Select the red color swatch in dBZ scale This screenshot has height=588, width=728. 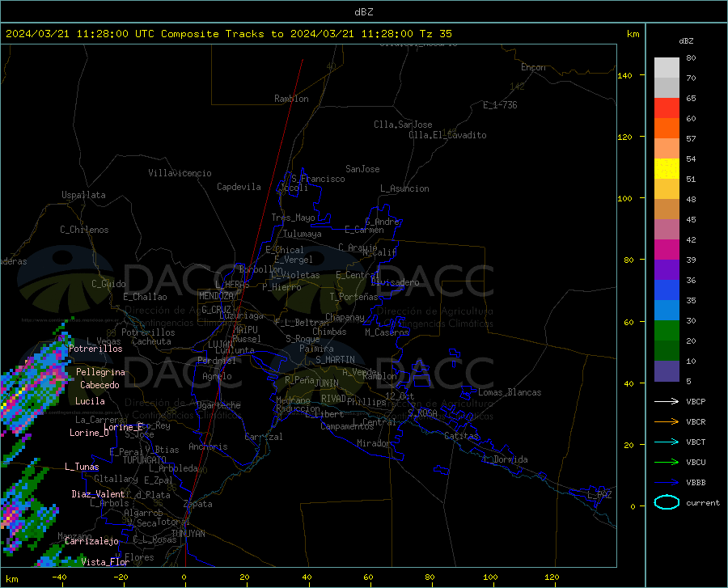667,108
